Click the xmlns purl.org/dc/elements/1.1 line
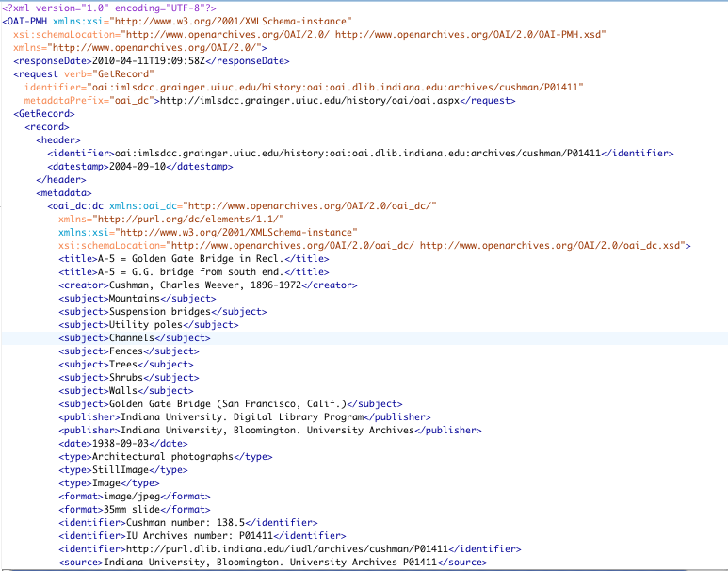 (x=171, y=220)
